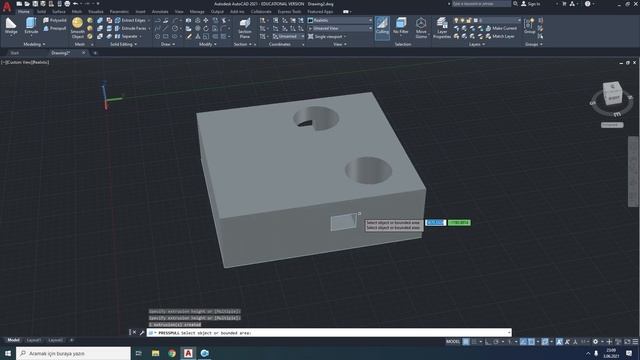The height and width of the screenshot is (360, 640).
Task: Open the Mesh ribbon tab
Action: click(x=77, y=12)
